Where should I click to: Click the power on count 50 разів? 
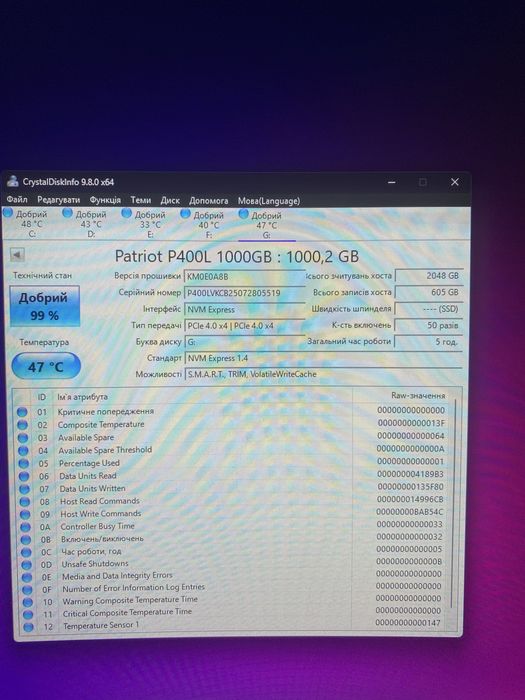[429, 325]
